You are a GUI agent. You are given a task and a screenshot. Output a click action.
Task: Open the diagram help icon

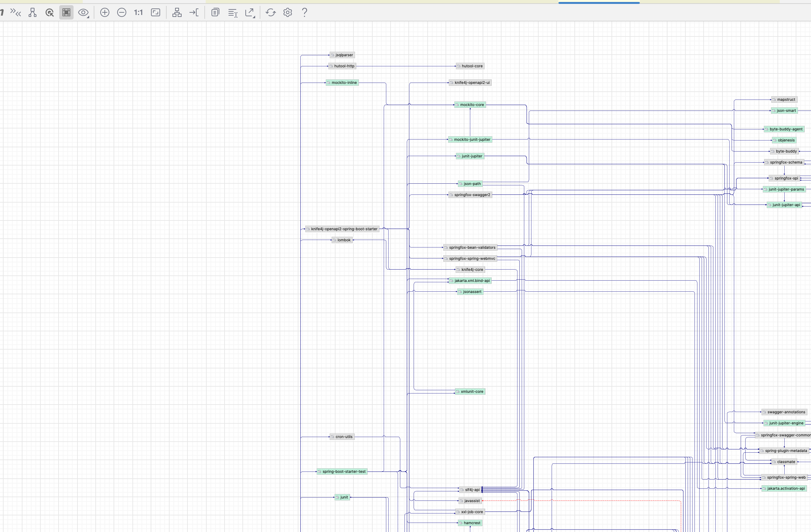click(x=305, y=13)
